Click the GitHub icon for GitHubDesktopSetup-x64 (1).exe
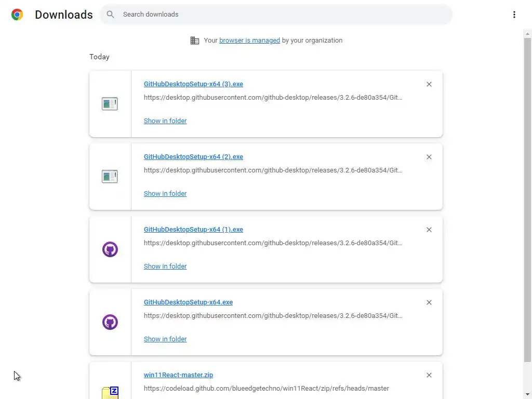 tap(110, 249)
